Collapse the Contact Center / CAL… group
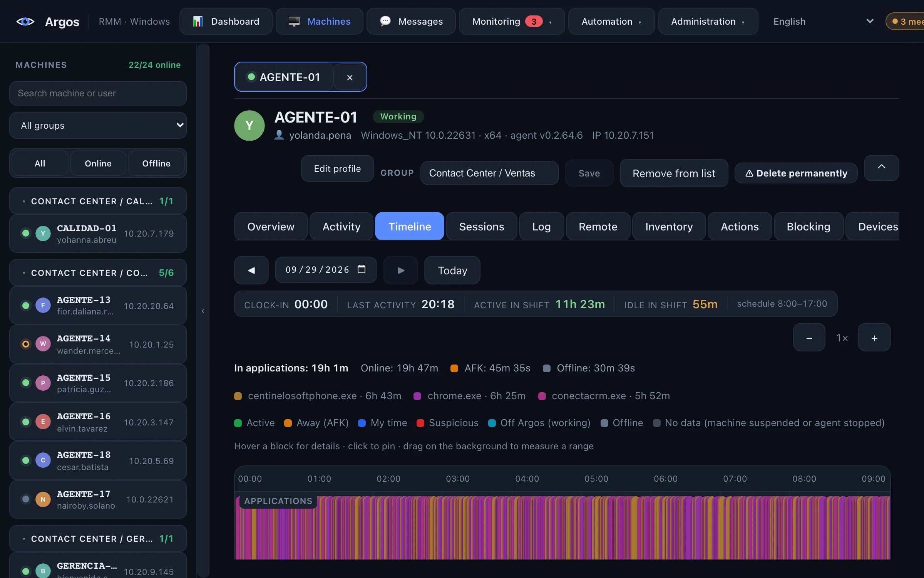Viewport: 924px width, 578px height. pyautogui.click(x=98, y=201)
